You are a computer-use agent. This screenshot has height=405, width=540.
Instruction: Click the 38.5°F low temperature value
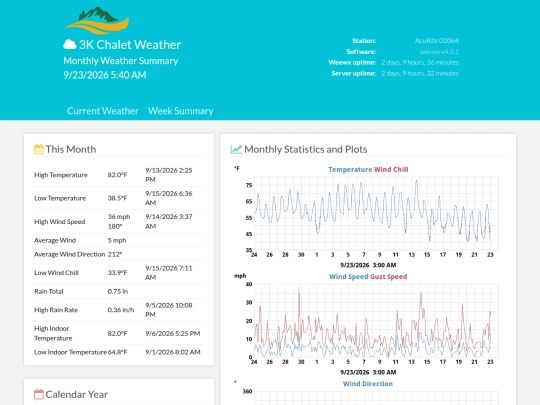117,198
